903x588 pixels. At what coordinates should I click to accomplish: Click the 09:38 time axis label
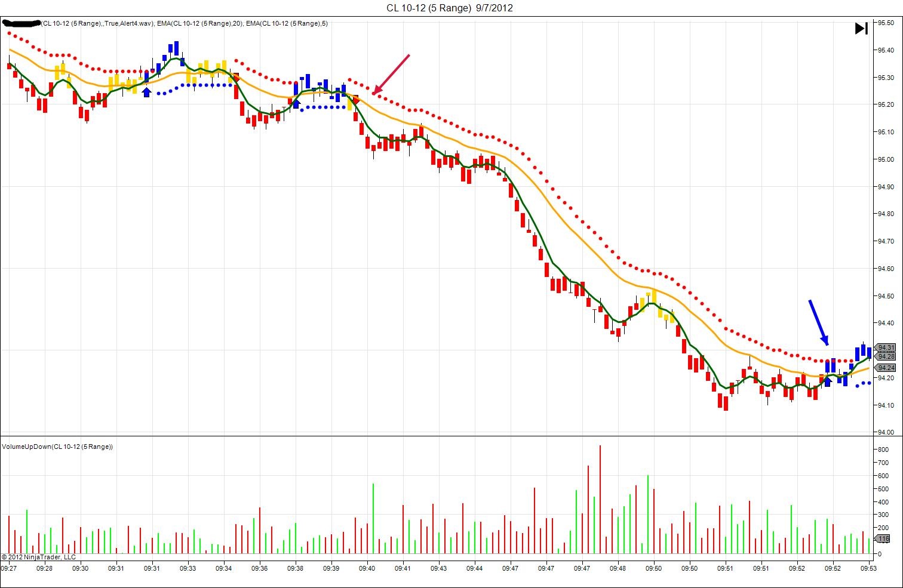[x=296, y=569]
